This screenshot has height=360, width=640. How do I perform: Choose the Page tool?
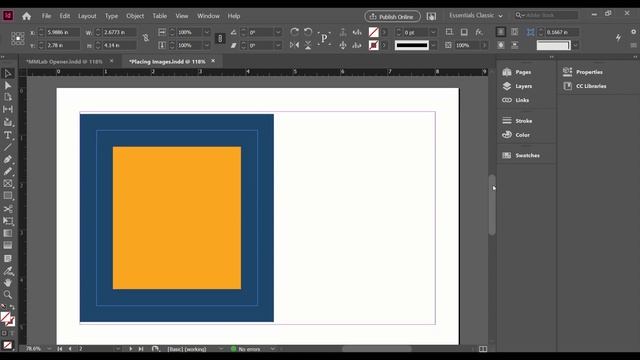(7, 97)
